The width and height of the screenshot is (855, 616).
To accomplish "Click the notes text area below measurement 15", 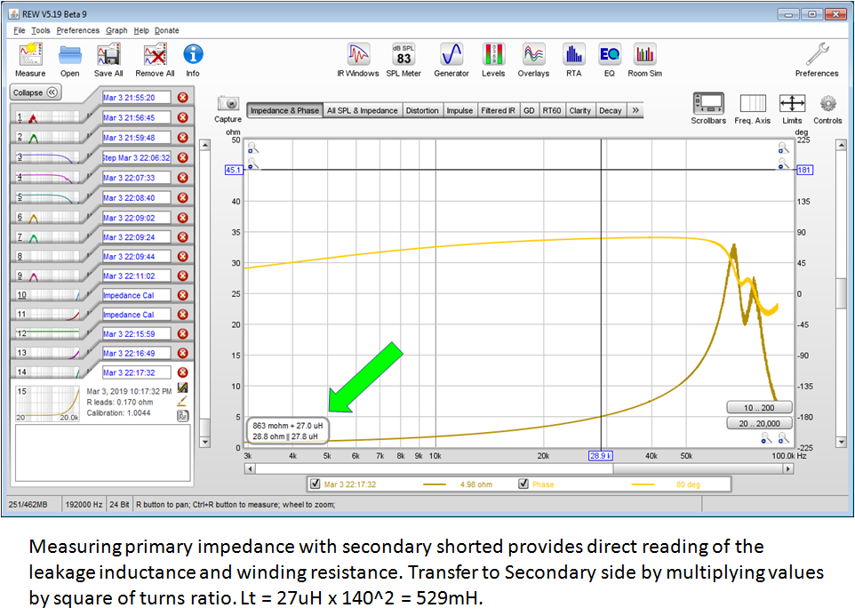I will coord(102,453).
